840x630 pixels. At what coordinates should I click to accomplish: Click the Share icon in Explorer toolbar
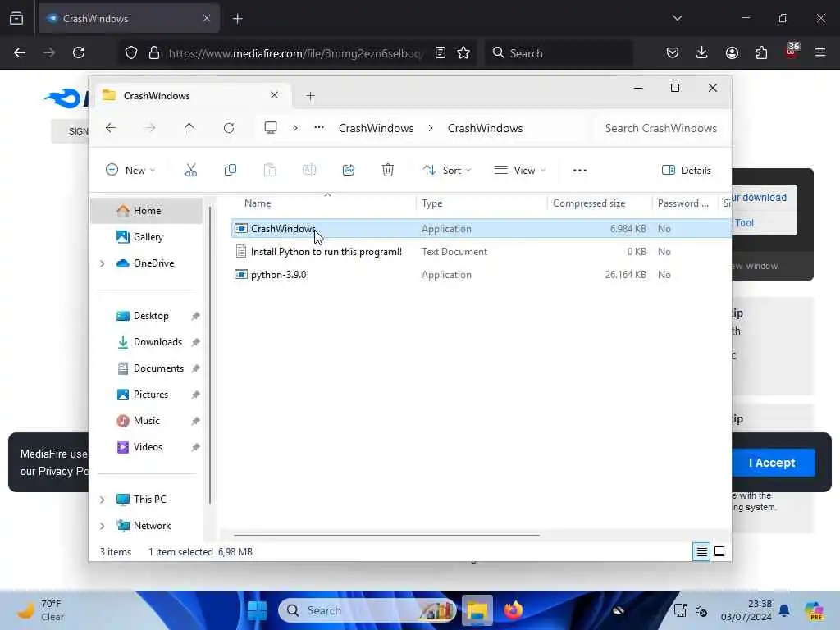point(348,171)
